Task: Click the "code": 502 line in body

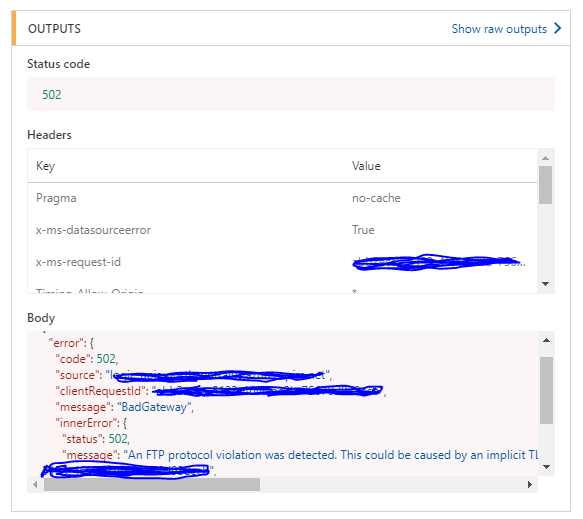Action: [87, 359]
